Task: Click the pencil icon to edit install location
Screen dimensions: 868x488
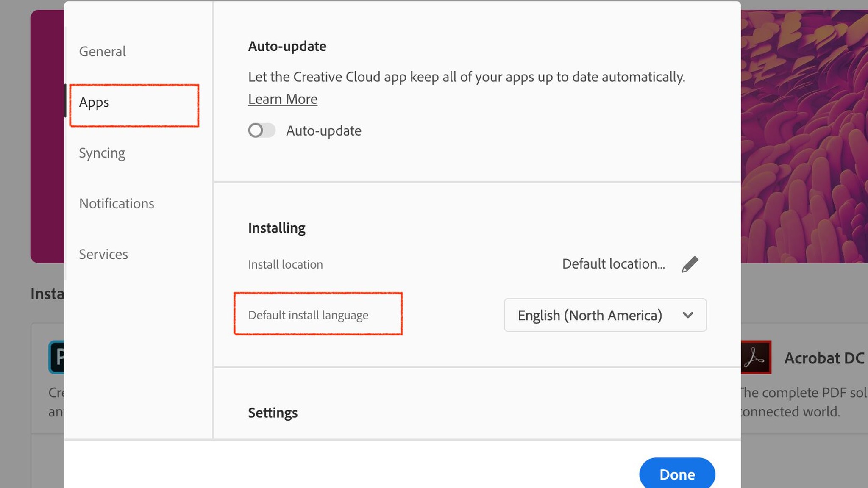Action: 690,264
